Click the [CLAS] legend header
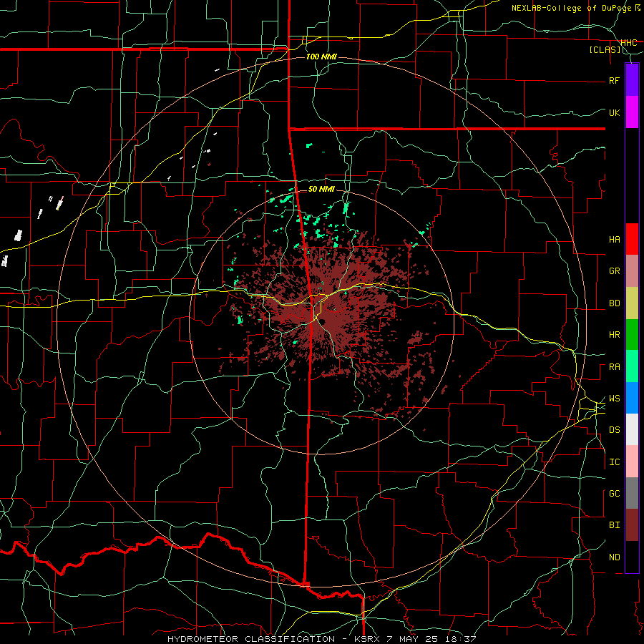This screenshot has height=644, width=644. 605,50
